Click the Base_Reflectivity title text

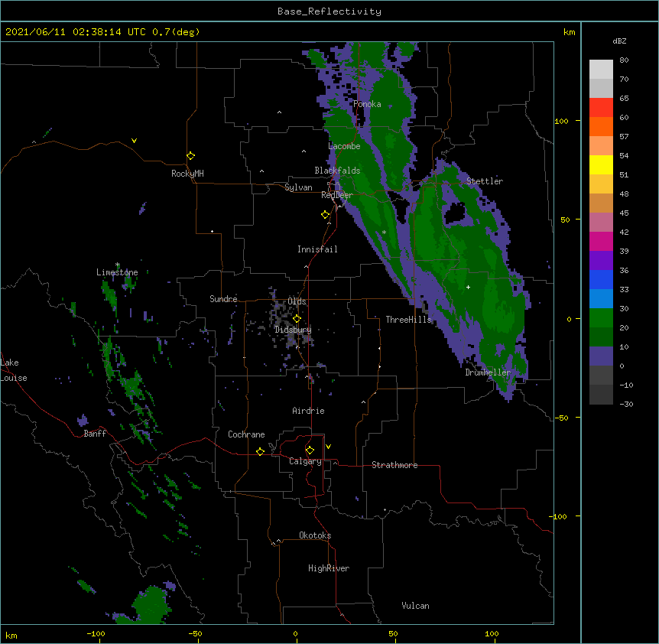pyautogui.click(x=329, y=11)
